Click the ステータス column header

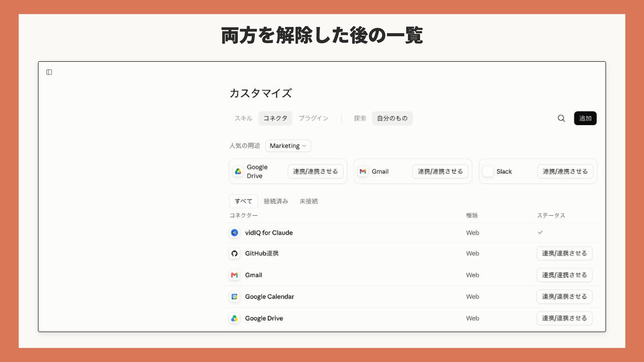coord(551,215)
